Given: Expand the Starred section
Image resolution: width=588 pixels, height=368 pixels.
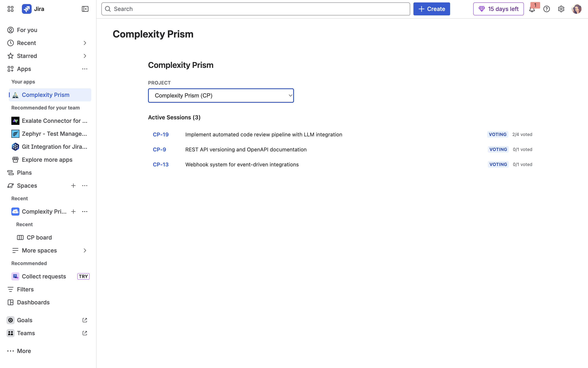Looking at the screenshot, I should tap(85, 56).
